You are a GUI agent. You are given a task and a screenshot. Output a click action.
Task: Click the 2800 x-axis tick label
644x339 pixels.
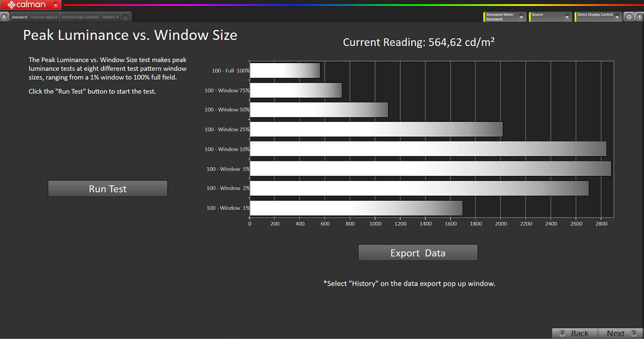(601, 224)
